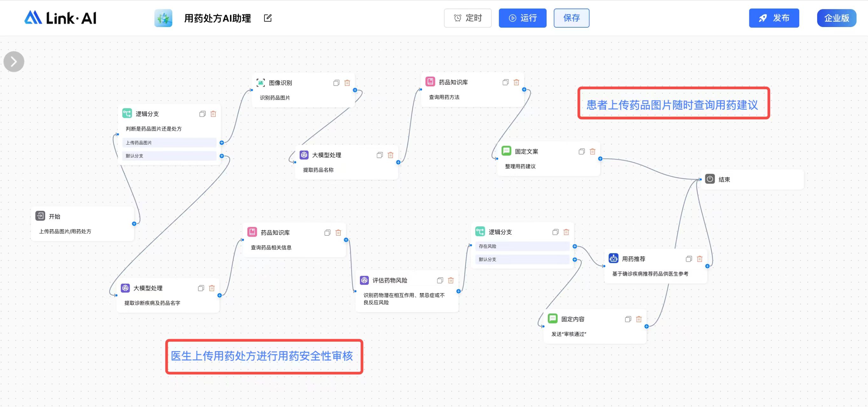868x407 pixels.
Task: Run the workflow with the 运行 button
Action: (522, 18)
